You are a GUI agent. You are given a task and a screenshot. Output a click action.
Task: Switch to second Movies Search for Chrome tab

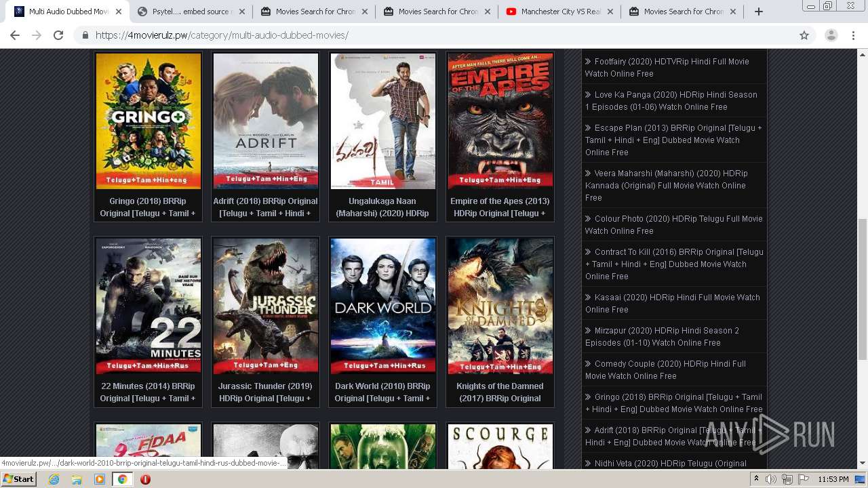(x=436, y=12)
